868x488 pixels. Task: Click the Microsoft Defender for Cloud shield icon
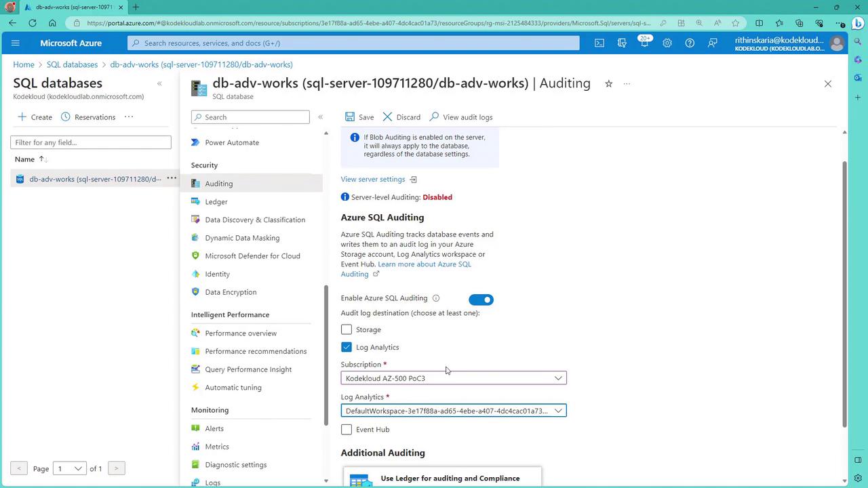pos(195,256)
